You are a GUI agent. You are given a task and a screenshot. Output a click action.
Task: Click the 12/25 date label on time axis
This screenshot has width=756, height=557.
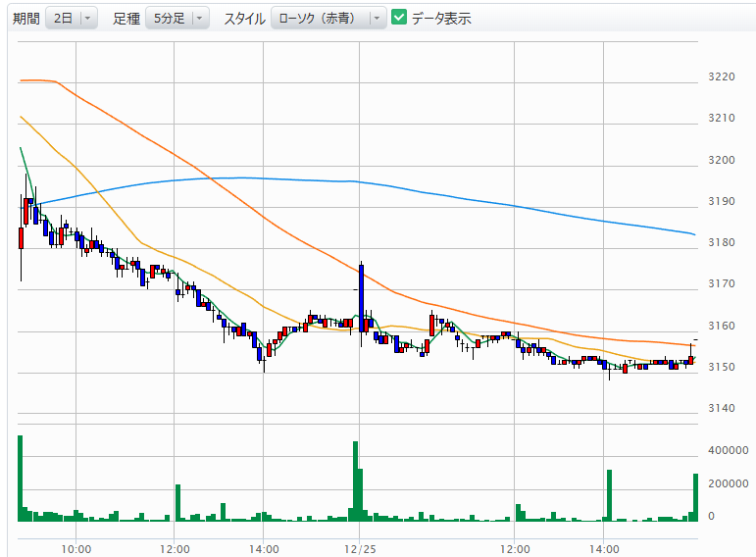coord(360,547)
